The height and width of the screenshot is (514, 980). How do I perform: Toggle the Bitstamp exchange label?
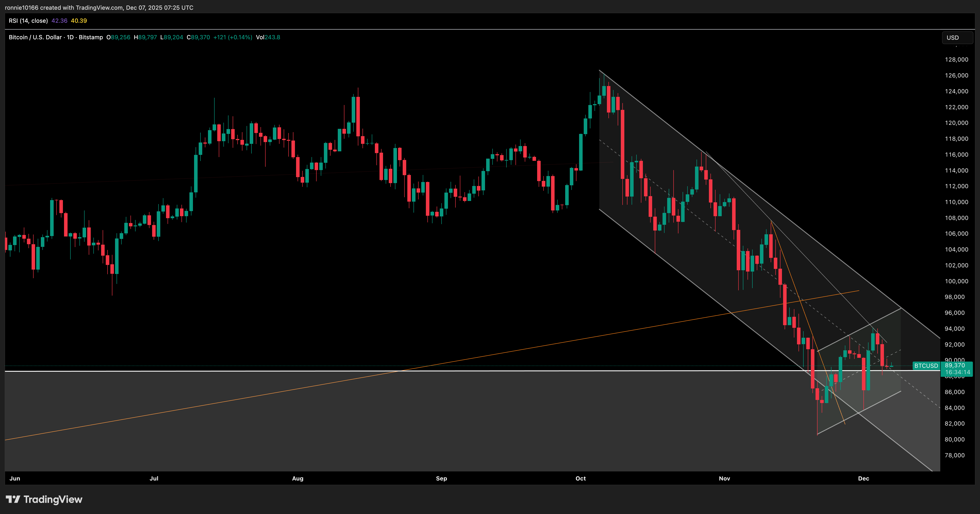click(x=91, y=37)
